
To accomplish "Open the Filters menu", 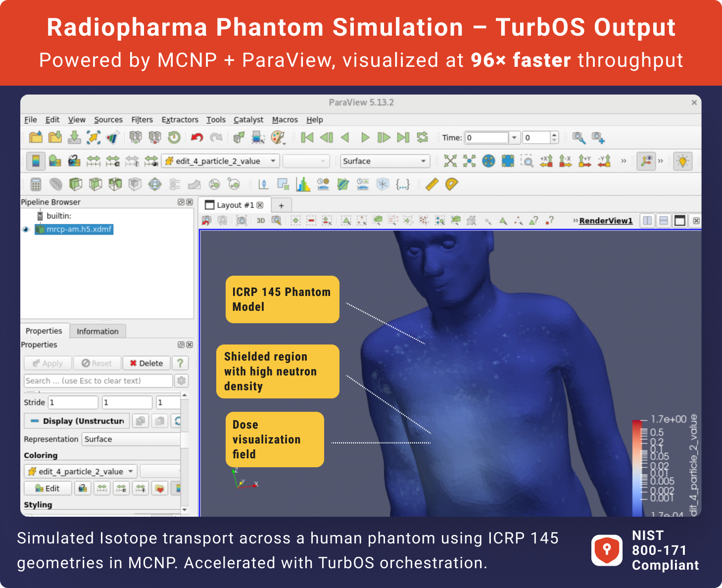I will pyautogui.click(x=142, y=120).
